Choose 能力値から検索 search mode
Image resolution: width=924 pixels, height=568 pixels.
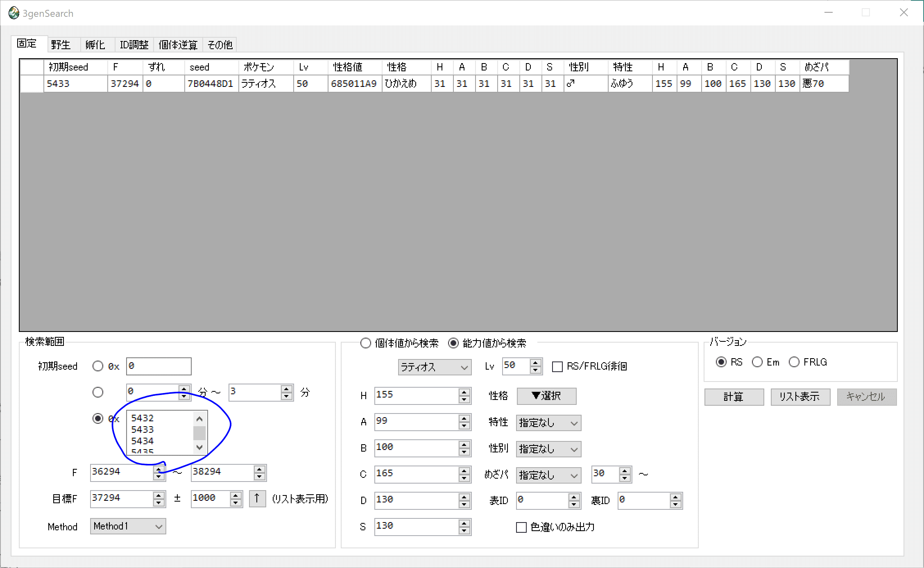(487, 343)
